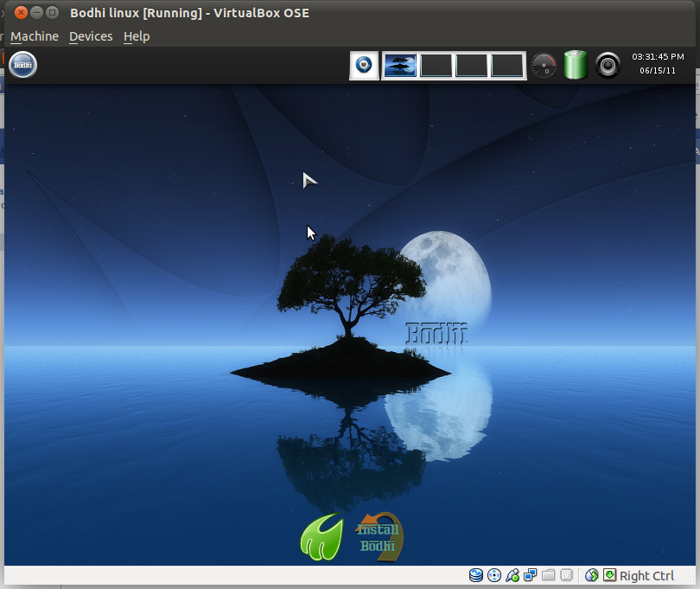Click the virtualization features chip indicator
The image size is (700, 589).
tap(568, 575)
